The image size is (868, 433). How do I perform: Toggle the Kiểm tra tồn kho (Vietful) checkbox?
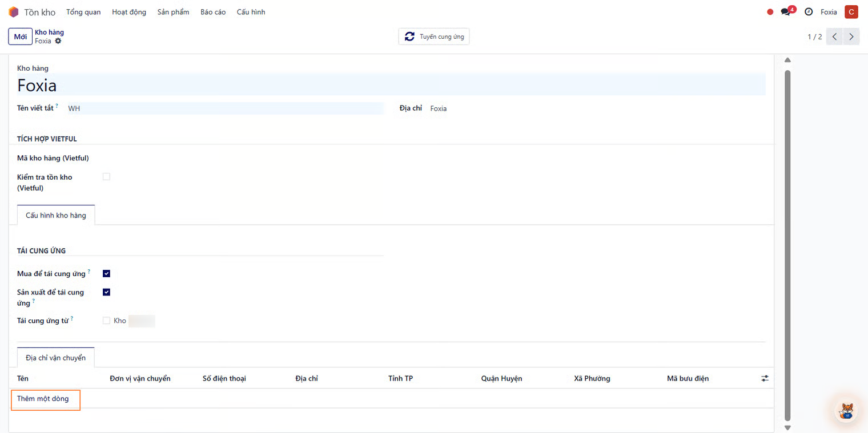click(106, 177)
